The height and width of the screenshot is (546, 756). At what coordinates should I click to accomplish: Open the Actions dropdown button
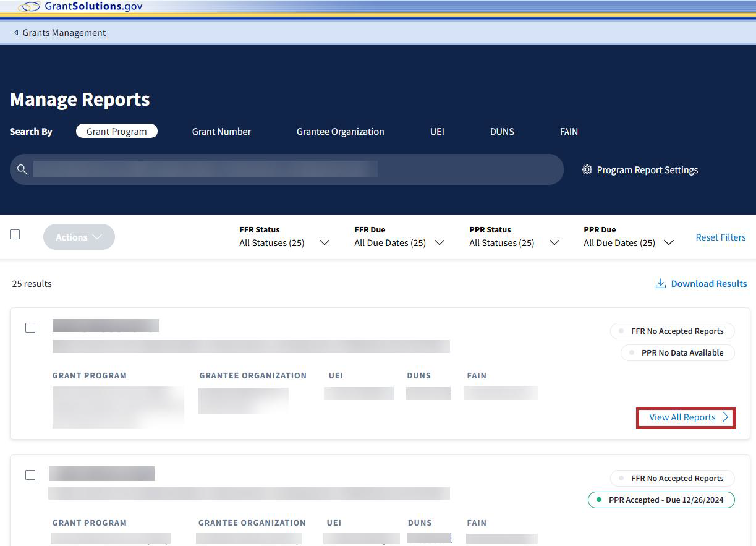79,237
